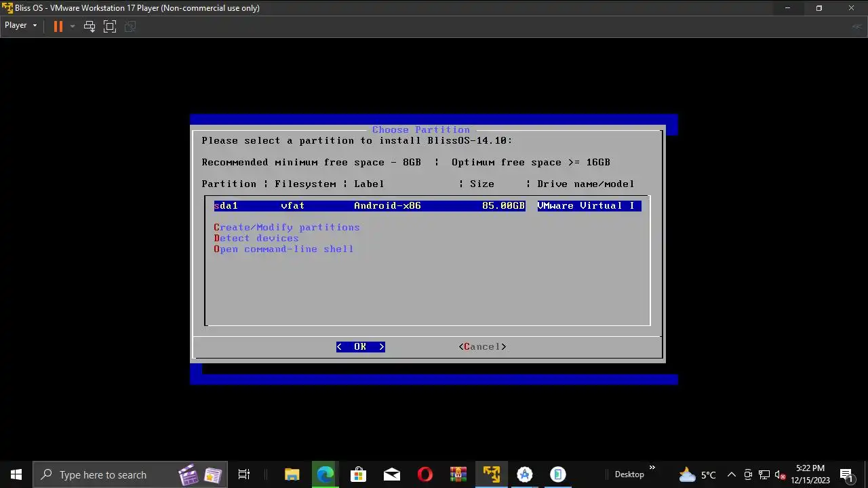
Task: Click the movie clapperboard search highlight icon
Action: click(188, 474)
